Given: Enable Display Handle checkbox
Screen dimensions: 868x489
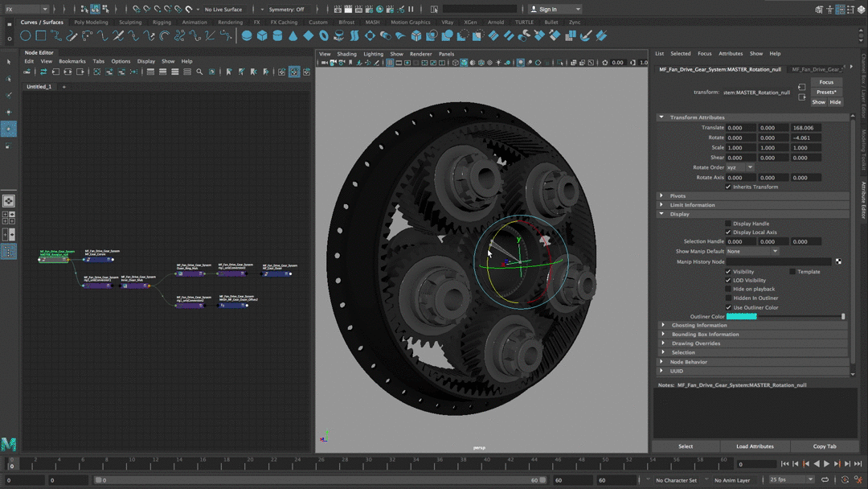Looking at the screenshot, I should pyautogui.click(x=728, y=224).
